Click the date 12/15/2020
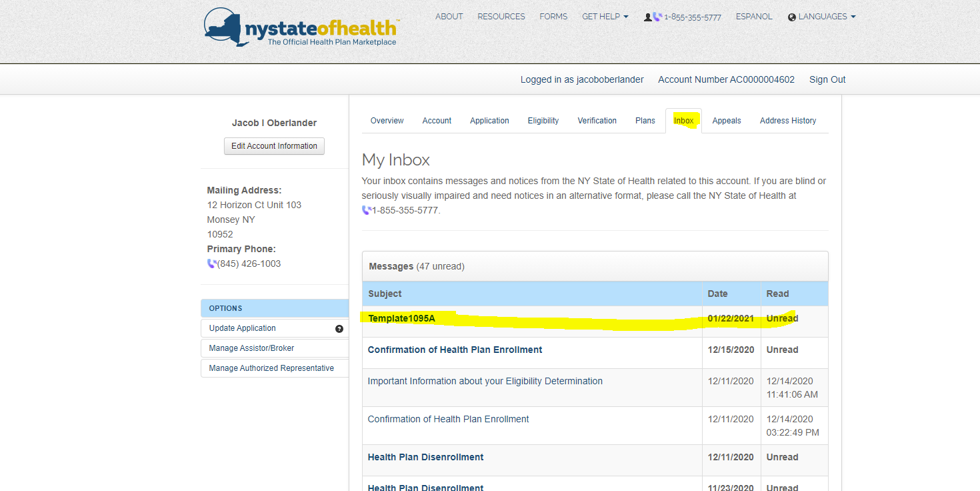Image resolution: width=980 pixels, height=491 pixels. [731, 350]
